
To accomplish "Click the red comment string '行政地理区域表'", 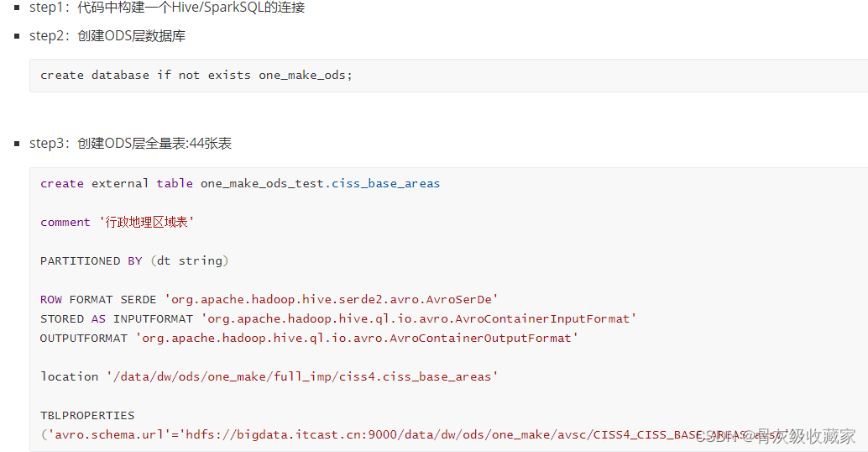I will coord(147,222).
